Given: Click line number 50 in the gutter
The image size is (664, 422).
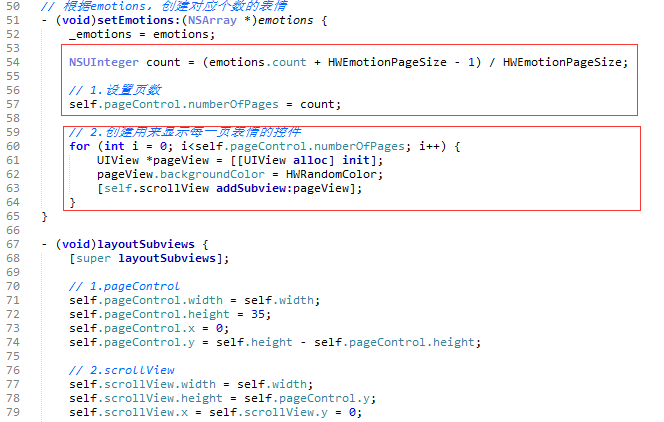Looking at the screenshot, I should click(13, 6).
